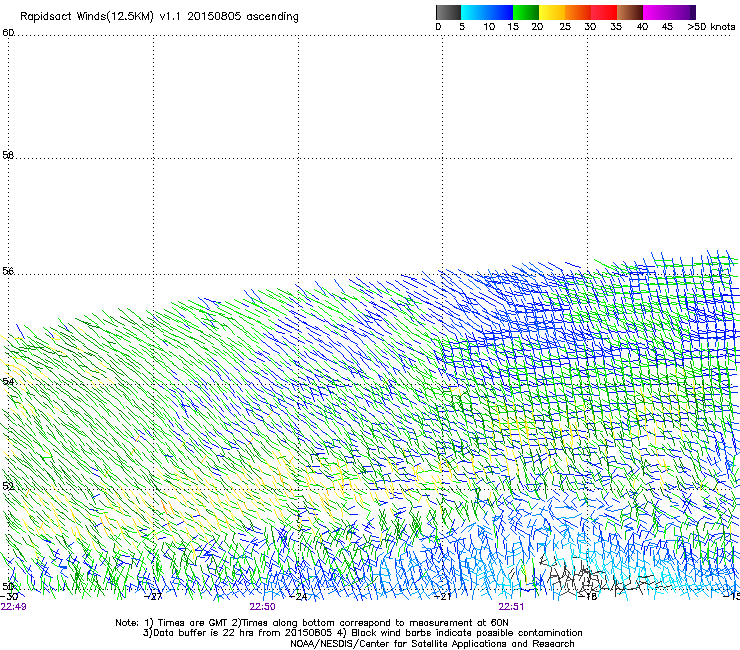Click the gray 0-5 knots legend segment
Image resolution: width=740 pixels, height=650 pixels.
click(448, 12)
